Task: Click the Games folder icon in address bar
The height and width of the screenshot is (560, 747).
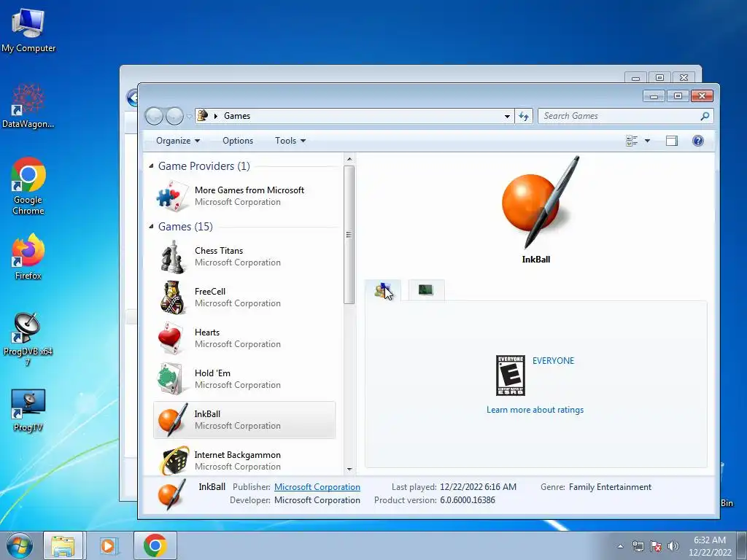Action: pos(203,115)
